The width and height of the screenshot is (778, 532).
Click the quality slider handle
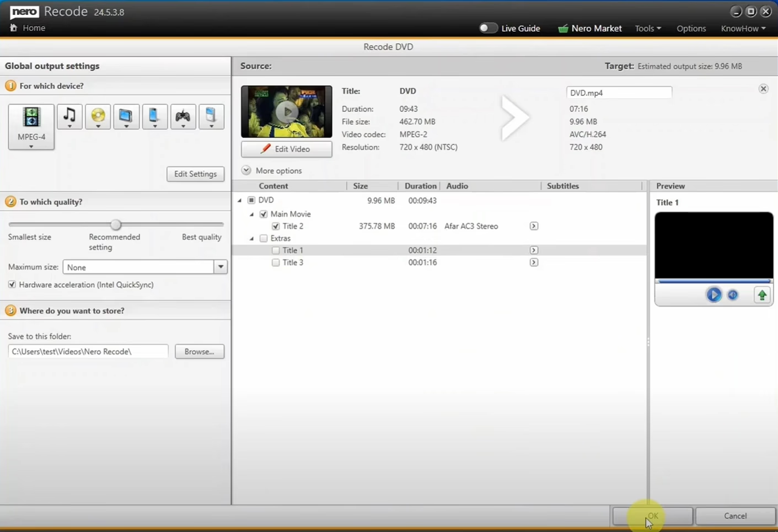116,224
